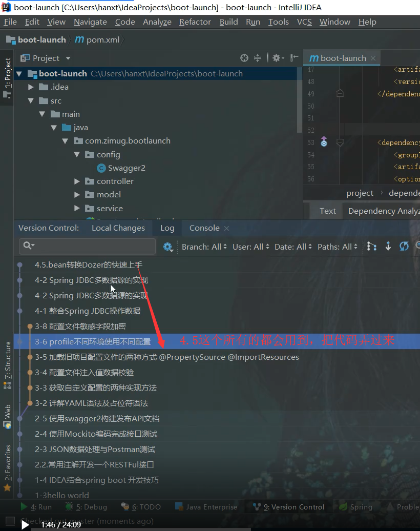Open Version Control log settings gear
Image resolution: width=420 pixels, height=531 pixels.
point(168,247)
